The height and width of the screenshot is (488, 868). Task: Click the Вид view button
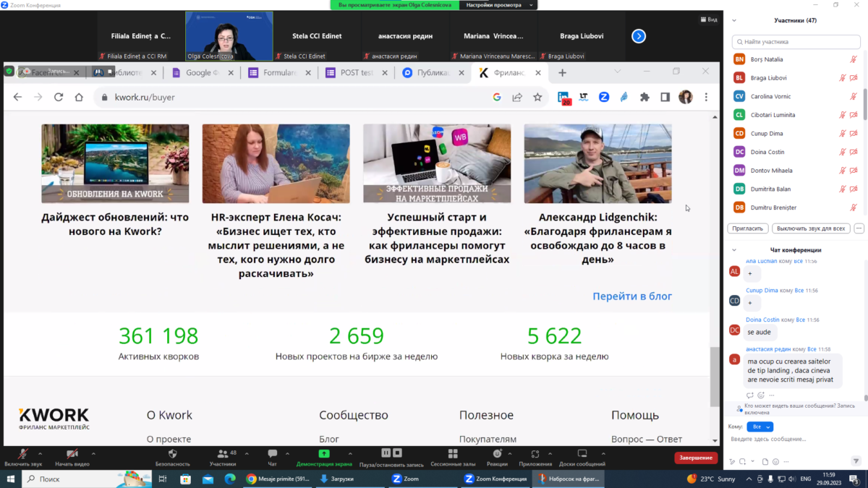(x=708, y=20)
